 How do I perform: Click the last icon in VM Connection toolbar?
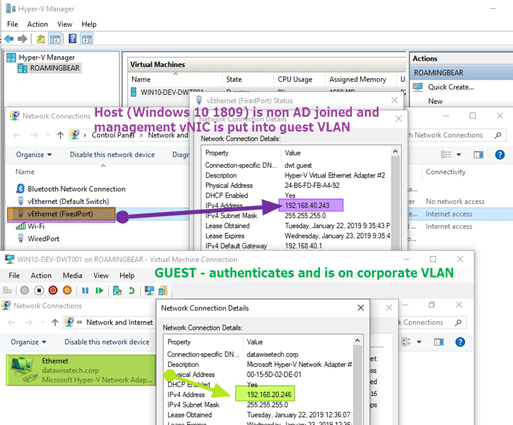click(163, 290)
